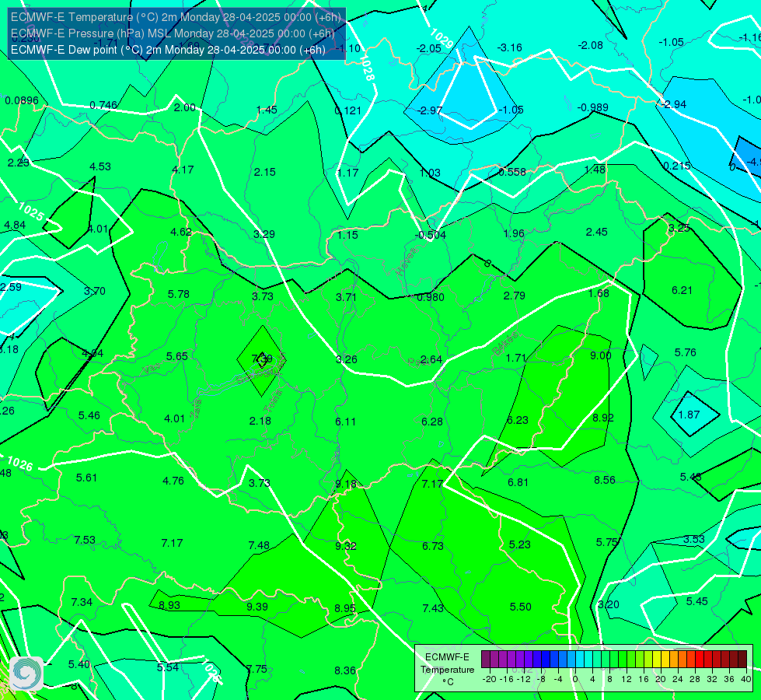Click the map value 3.26

coord(347,359)
